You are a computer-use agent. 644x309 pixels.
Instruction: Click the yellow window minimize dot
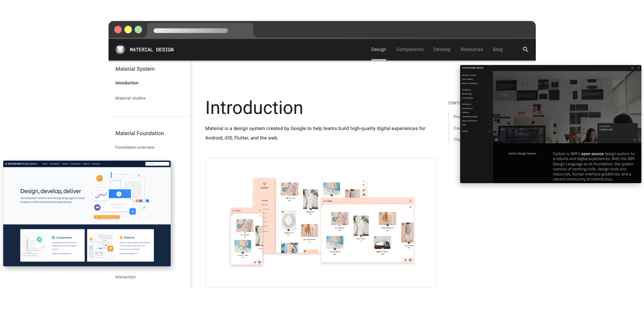click(128, 30)
